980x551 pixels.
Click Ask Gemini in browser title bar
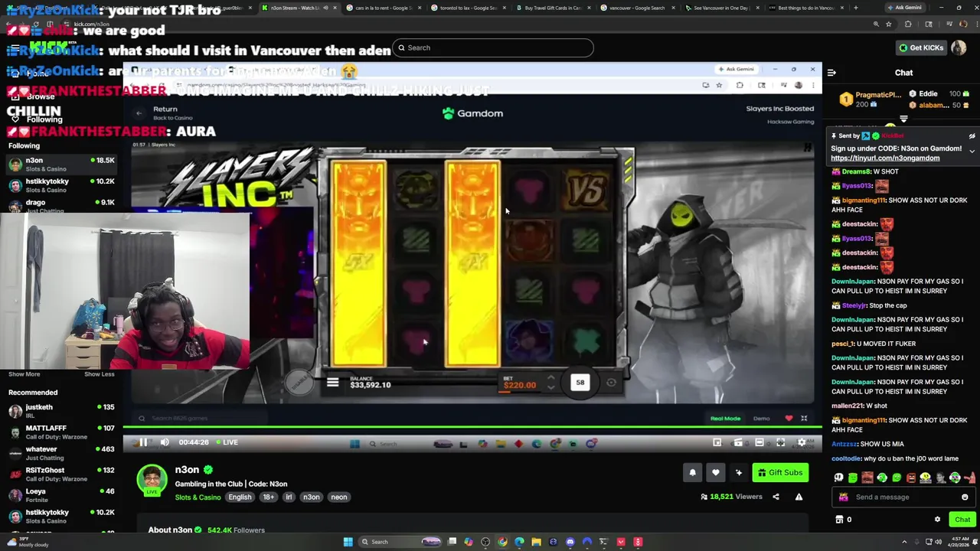[904, 8]
